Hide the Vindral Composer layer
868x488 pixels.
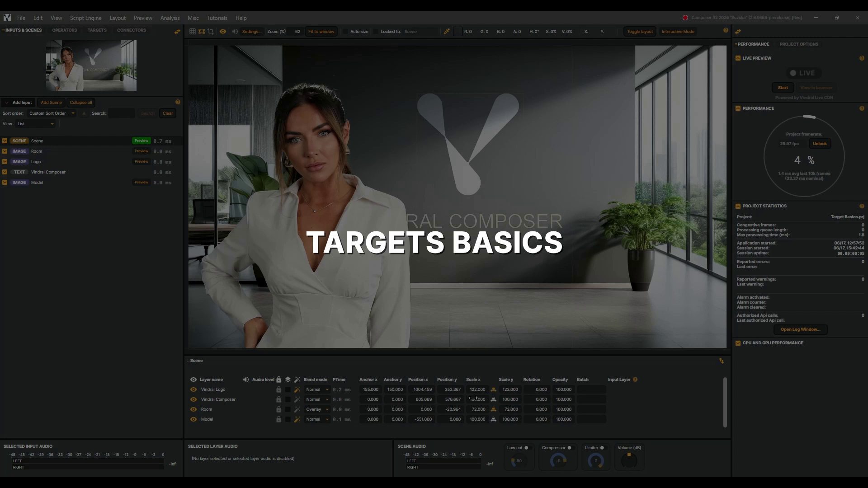point(193,399)
